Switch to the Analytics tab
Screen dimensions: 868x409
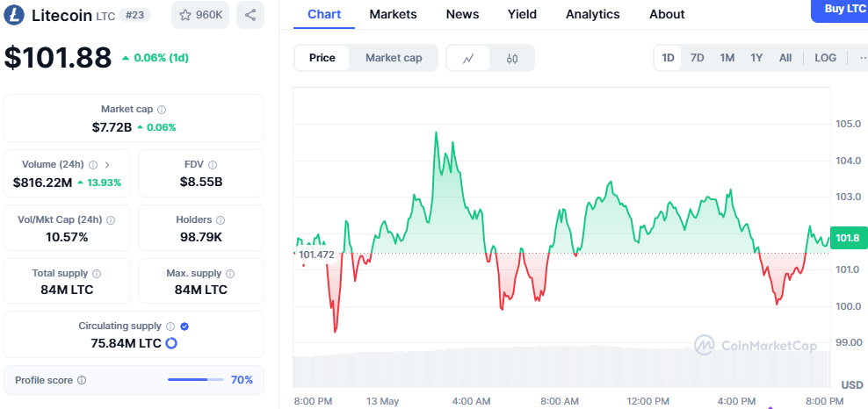592,14
